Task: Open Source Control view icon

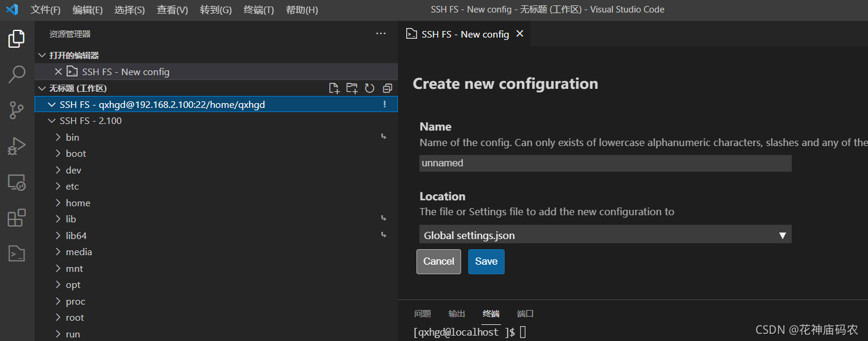Action: tap(17, 110)
